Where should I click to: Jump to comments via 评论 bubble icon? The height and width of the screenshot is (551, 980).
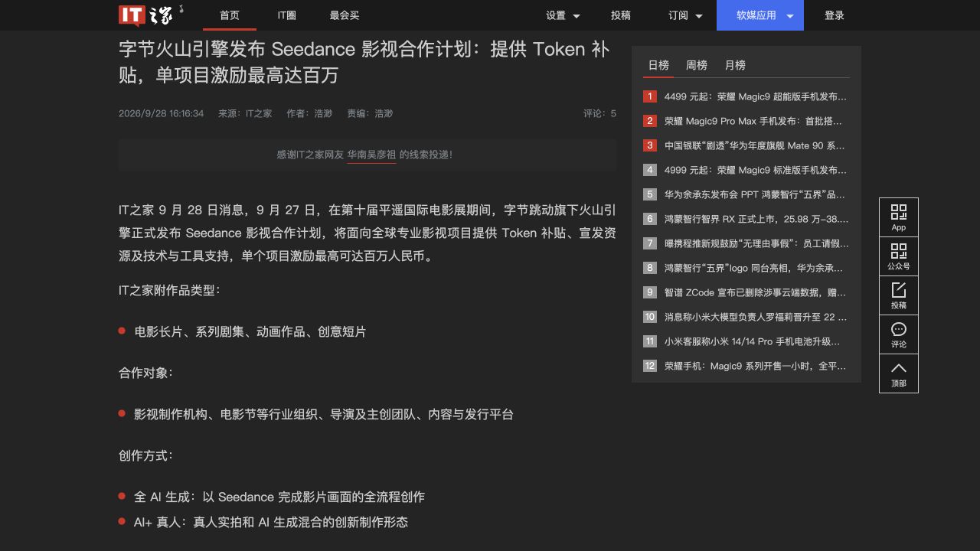899,334
